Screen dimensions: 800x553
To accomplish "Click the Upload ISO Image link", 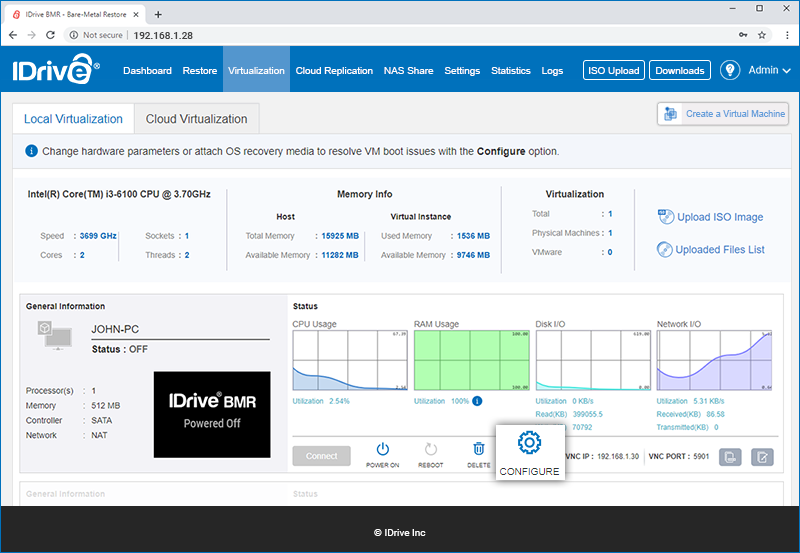I will [x=720, y=217].
